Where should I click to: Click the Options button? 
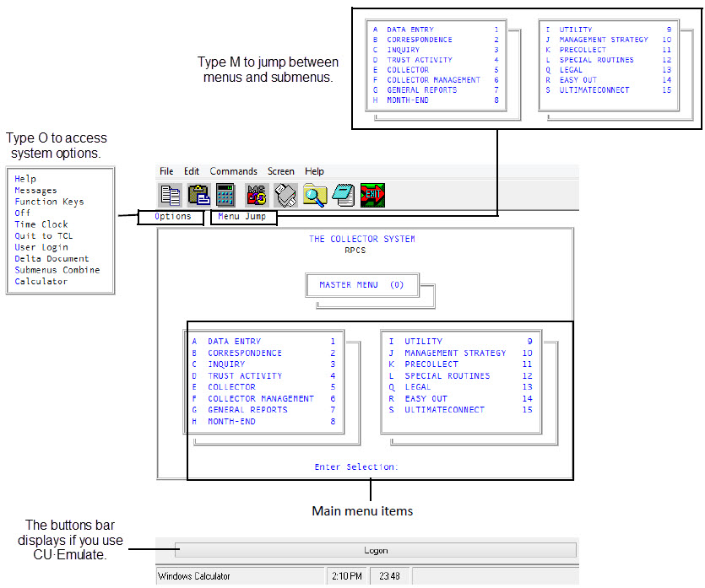click(172, 217)
